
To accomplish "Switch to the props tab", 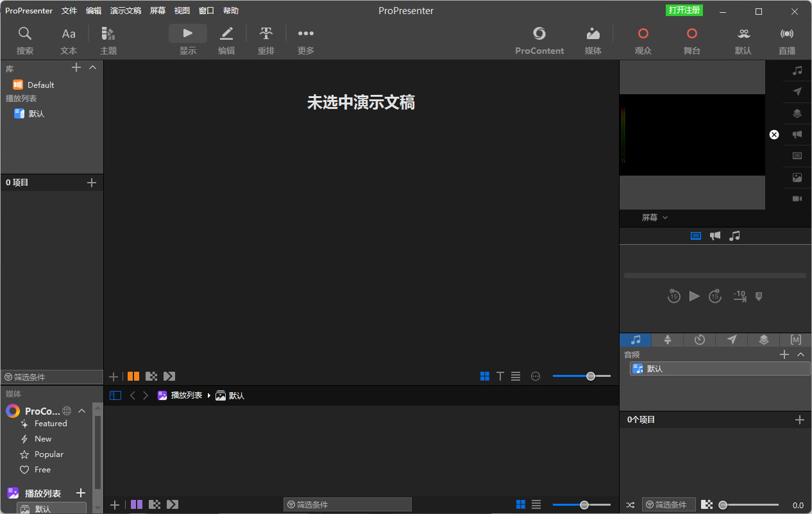I will 764,340.
